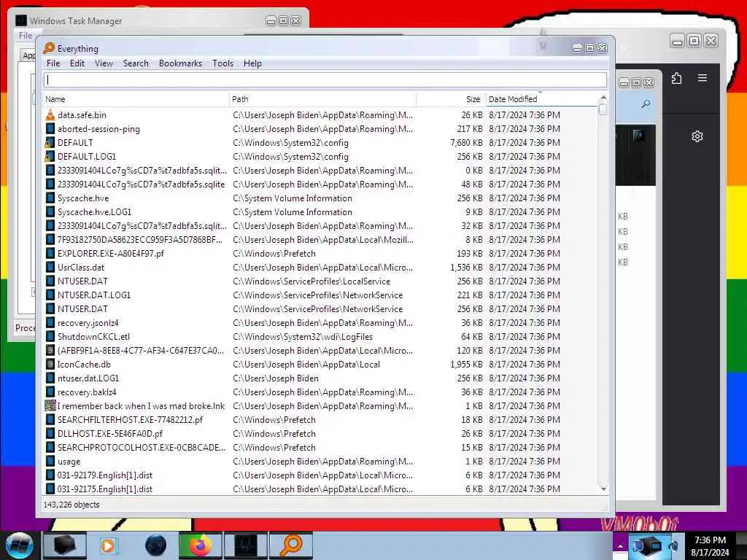This screenshot has height=560, width=747.
Task: Select the usage file icon
Action: 50,461
